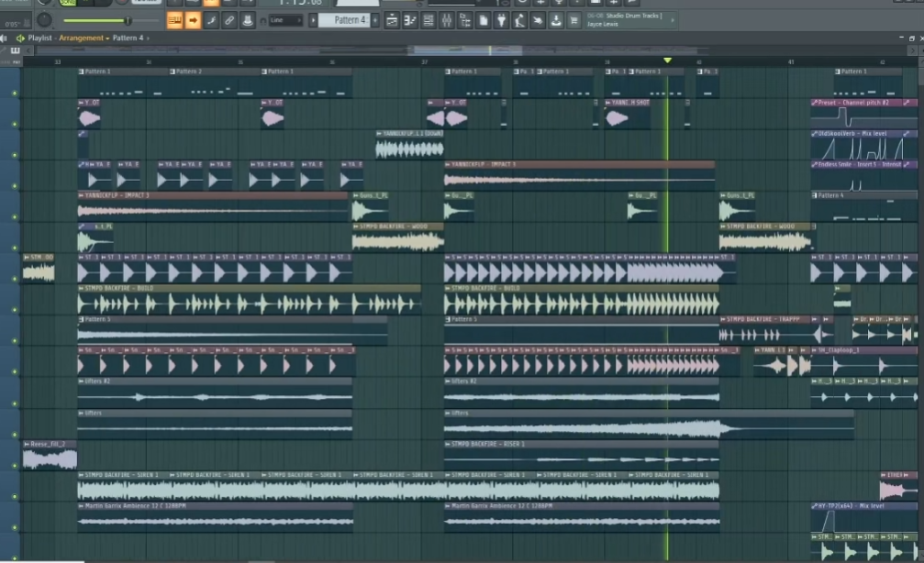The image size is (924, 563).
Task: Open the Playlist view icon
Action: coord(391,19)
